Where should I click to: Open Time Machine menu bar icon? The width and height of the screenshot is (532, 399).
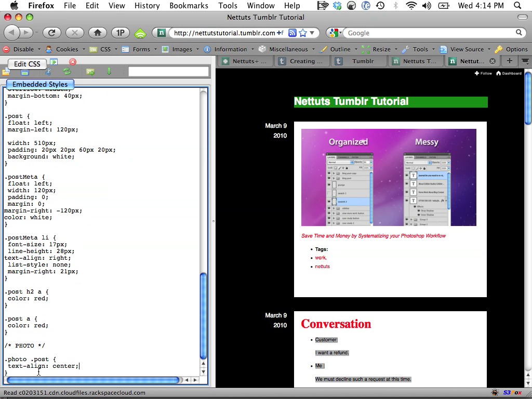pos(380,5)
